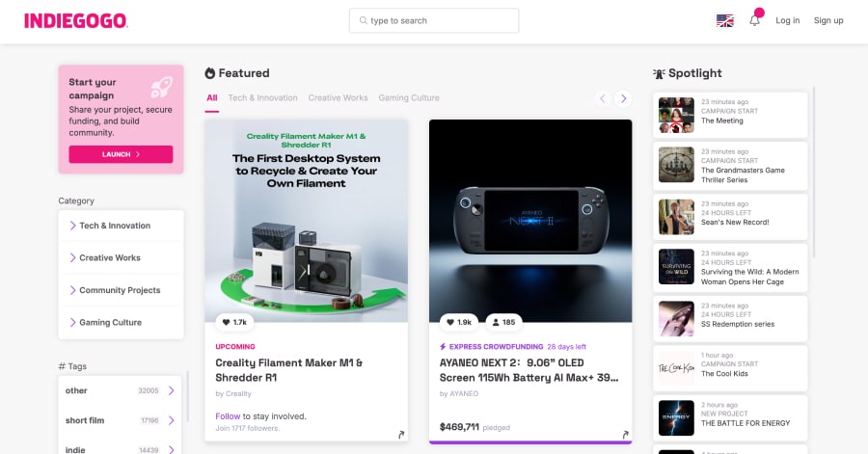Click 'Sean's New Record!' title text
This screenshot has width=868, height=454.
pyautogui.click(x=735, y=223)
